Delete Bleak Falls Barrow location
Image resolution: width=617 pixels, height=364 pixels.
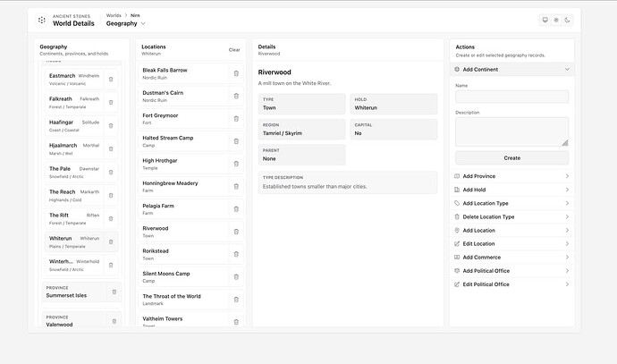[236, 73]
